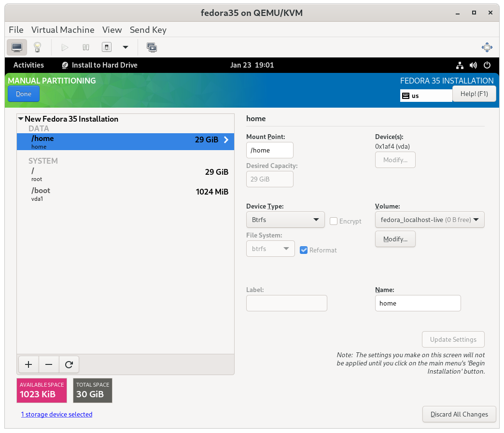Click Discard All Changes
The width and height of the screenshot is (504, 433).
459,414
